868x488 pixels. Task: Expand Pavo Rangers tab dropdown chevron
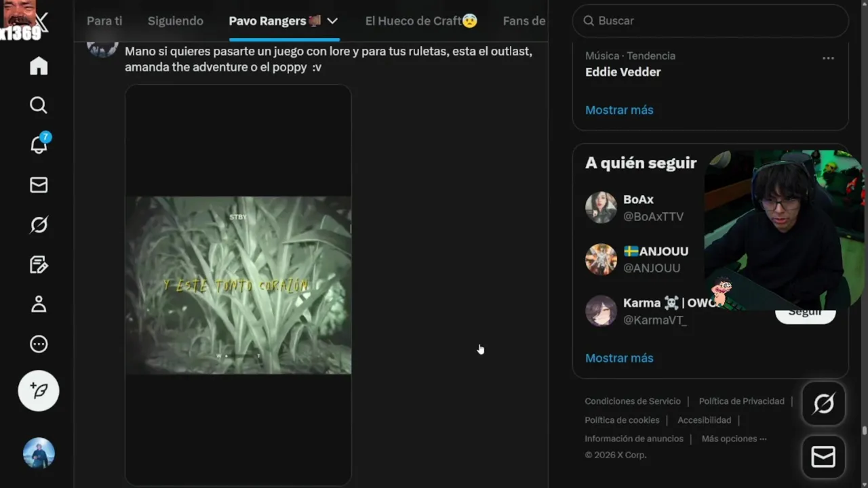click(x=332, y=21)
